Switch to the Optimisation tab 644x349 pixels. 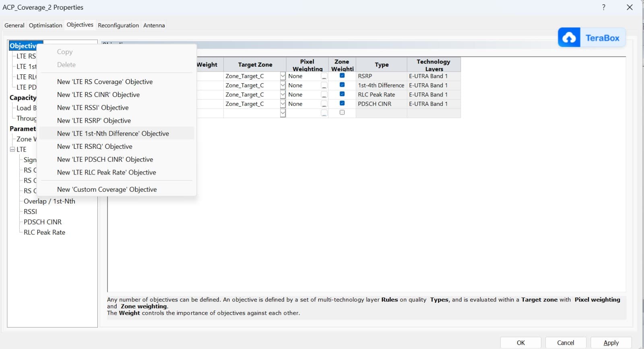point(45,25)
